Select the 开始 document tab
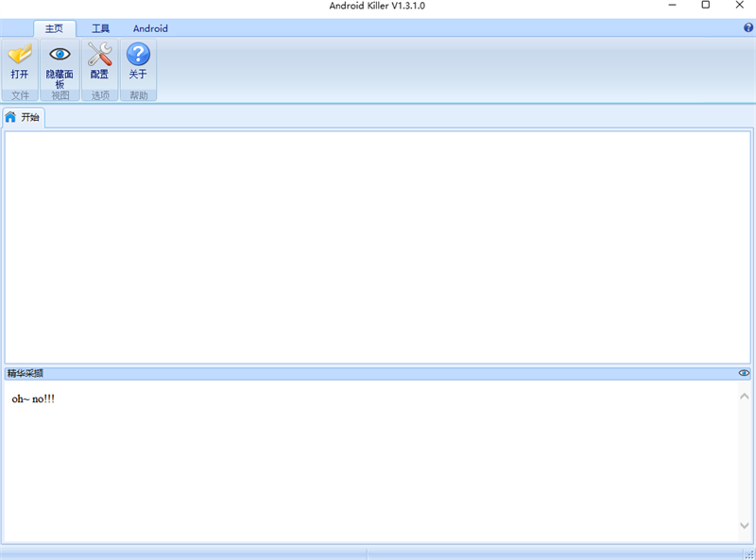Viewport: 756px width, 560px height. click(x=23, y=118)
